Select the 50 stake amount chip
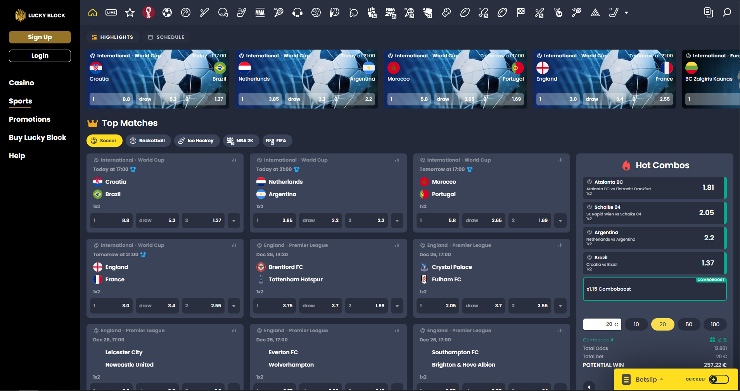Viewport: 740px width, 391px height. pyautogui.click(x=689, y=324)
